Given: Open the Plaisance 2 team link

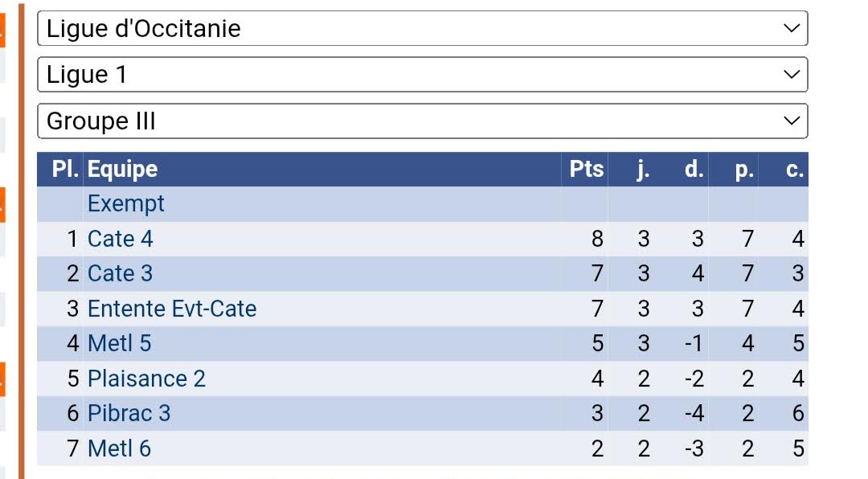Looking at the screenshot, I should pos(147,379).
